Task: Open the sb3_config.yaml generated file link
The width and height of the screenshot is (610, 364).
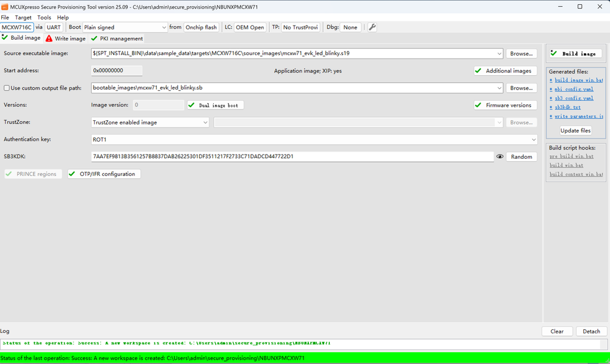Action: tap(574, 98)
